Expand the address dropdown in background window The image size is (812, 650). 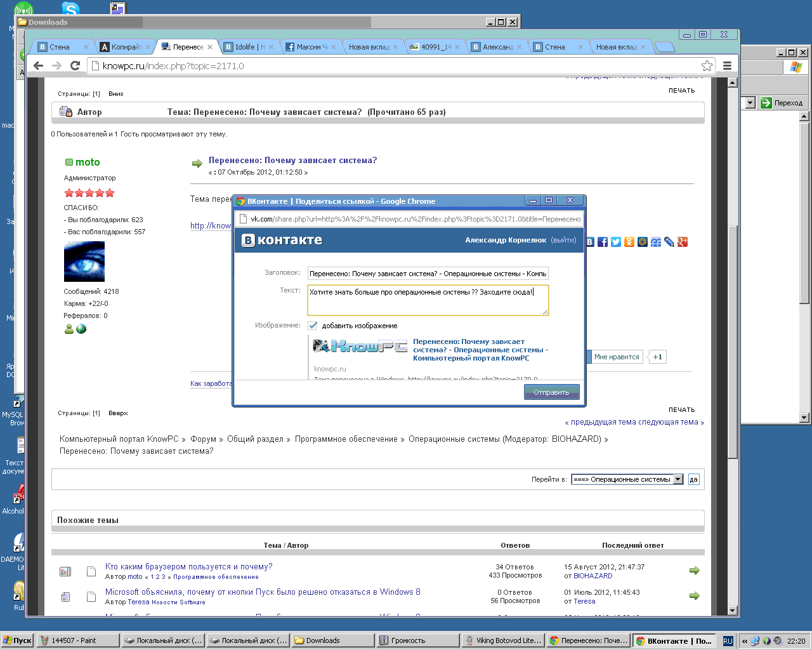coord(750,103)
